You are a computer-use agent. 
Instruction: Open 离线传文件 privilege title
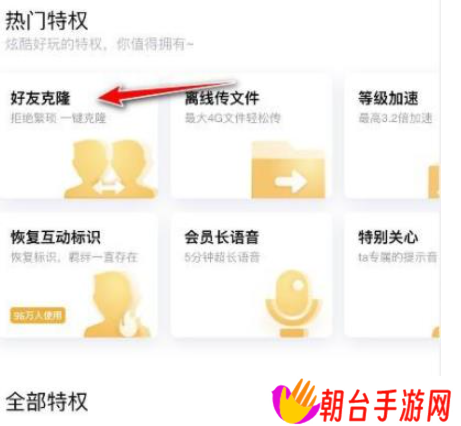222,98
